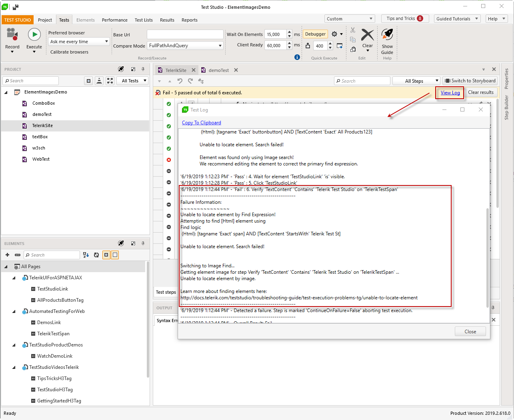Click the test steps Search field
Image resolution: width=514 pixels, height=420 pixels.
[x=362, y=81]
